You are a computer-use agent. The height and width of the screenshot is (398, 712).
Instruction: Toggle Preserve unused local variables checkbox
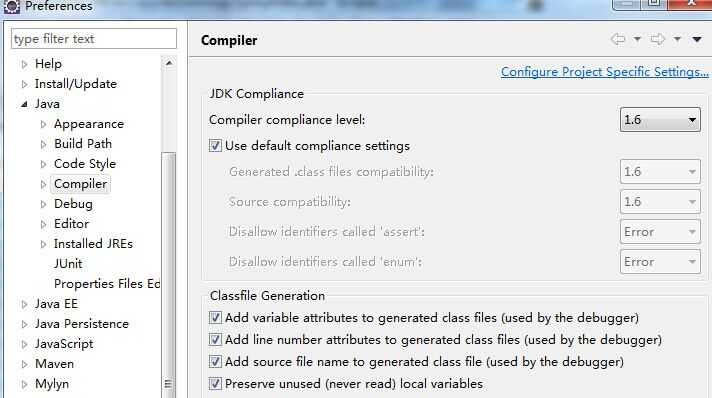click(x=215, y=383)
